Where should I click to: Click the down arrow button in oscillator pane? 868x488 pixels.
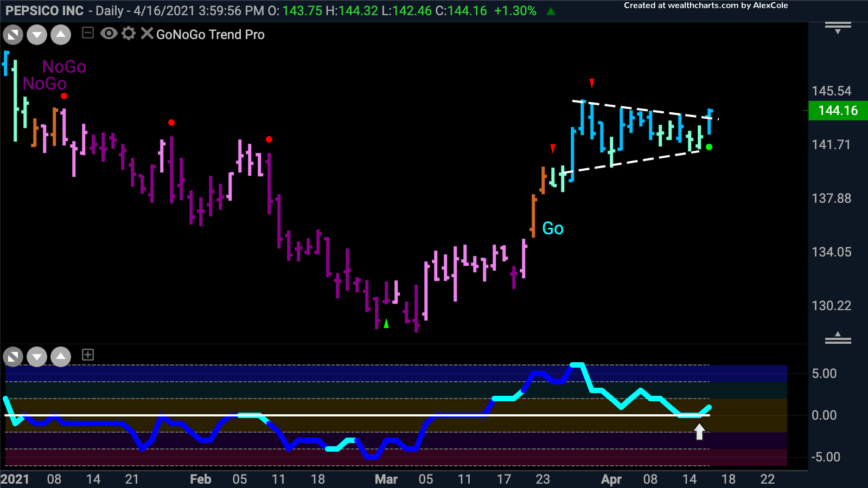click(x=37, y=357)
